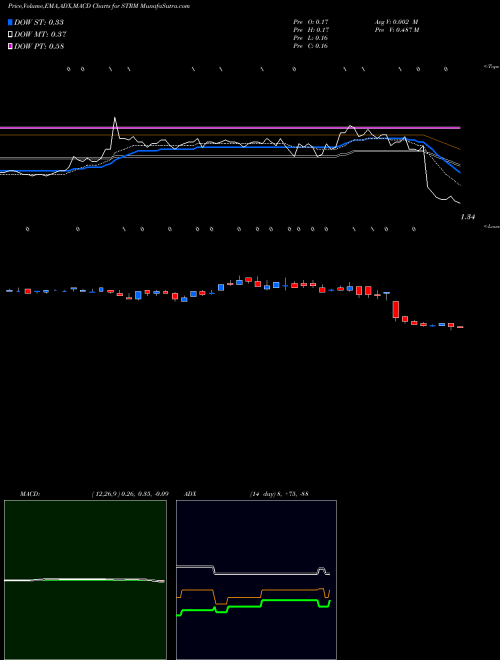
Task: Click the MACD '(12,26,9) 0.26, 0.35, -0.09' values
Action: click(130, 494)
